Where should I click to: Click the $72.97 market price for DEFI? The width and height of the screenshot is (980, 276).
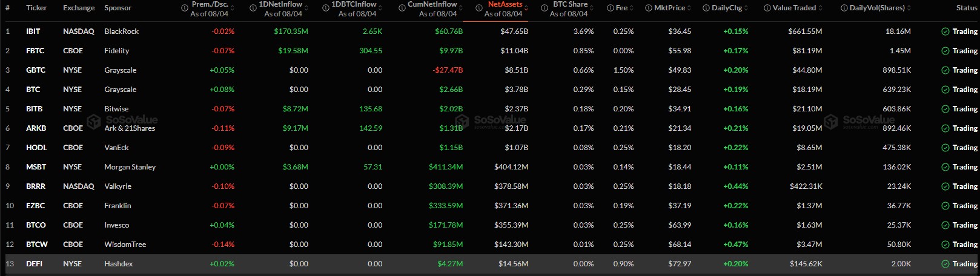(680, 264)
